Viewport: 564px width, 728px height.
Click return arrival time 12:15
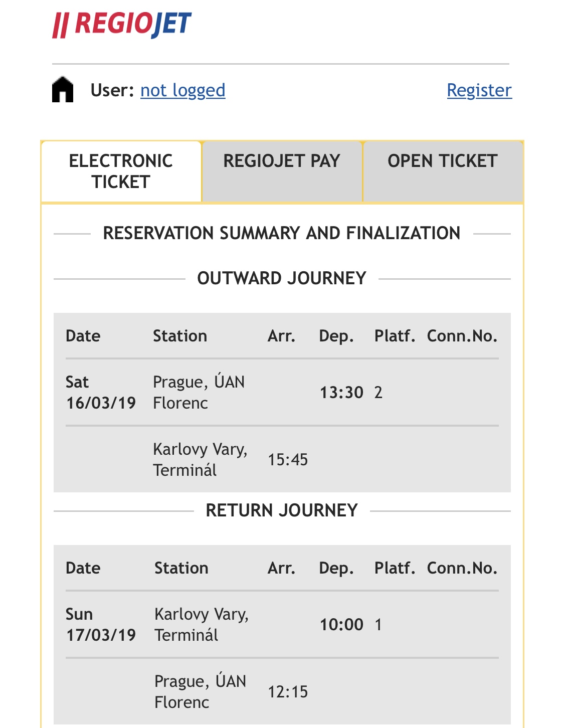pos(288,692)
